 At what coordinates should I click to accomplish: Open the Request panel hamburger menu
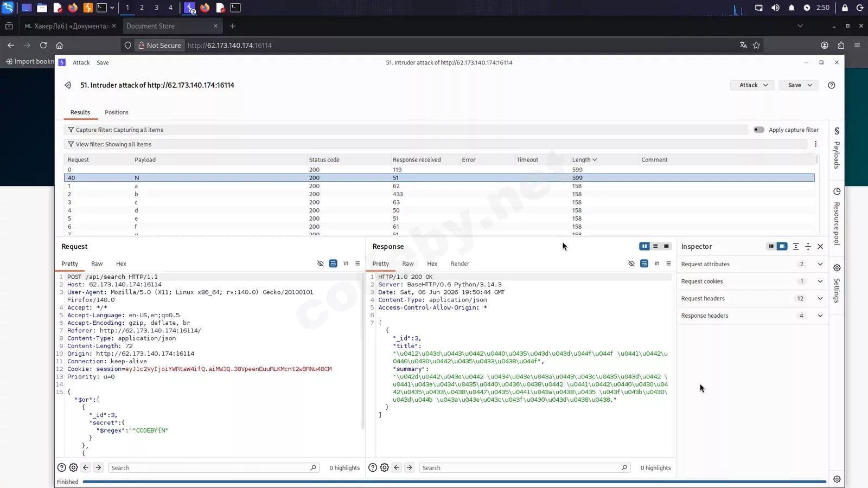tap(358, 264)
